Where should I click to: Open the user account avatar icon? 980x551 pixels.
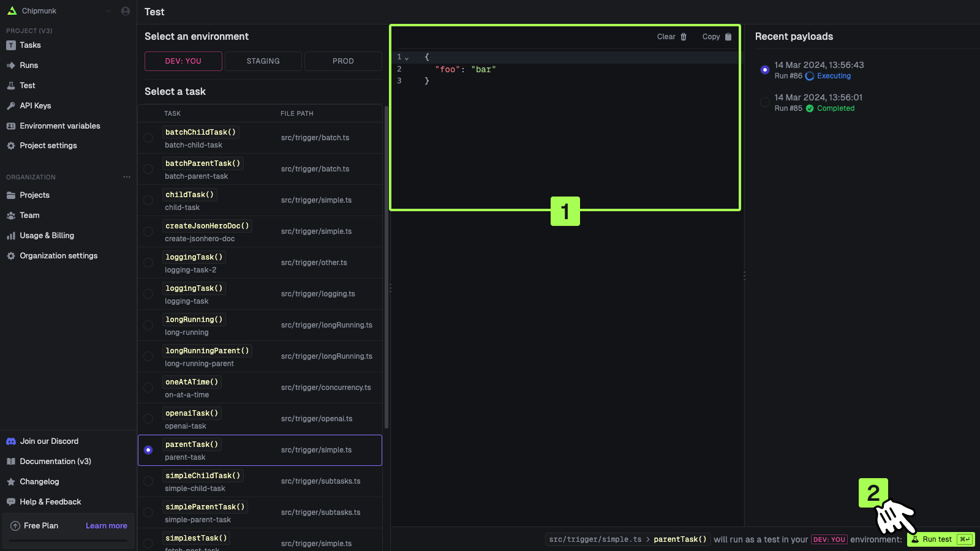coord(126,11)
